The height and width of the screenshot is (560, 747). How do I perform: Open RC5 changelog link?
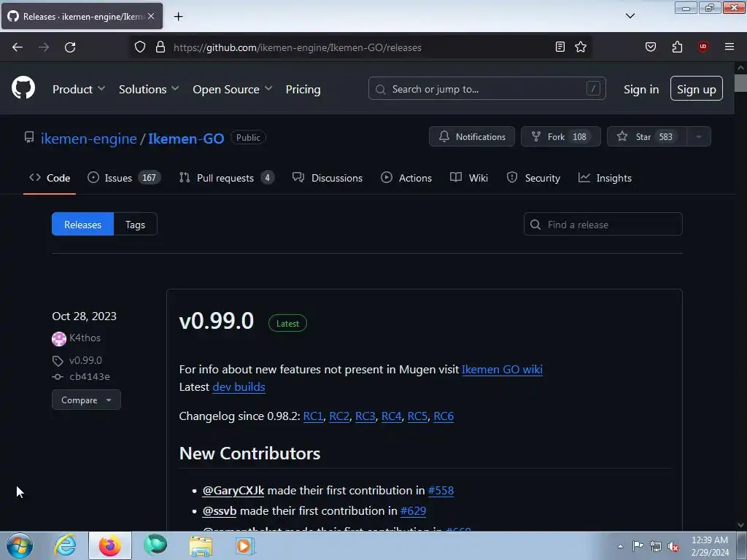point(418,416)
